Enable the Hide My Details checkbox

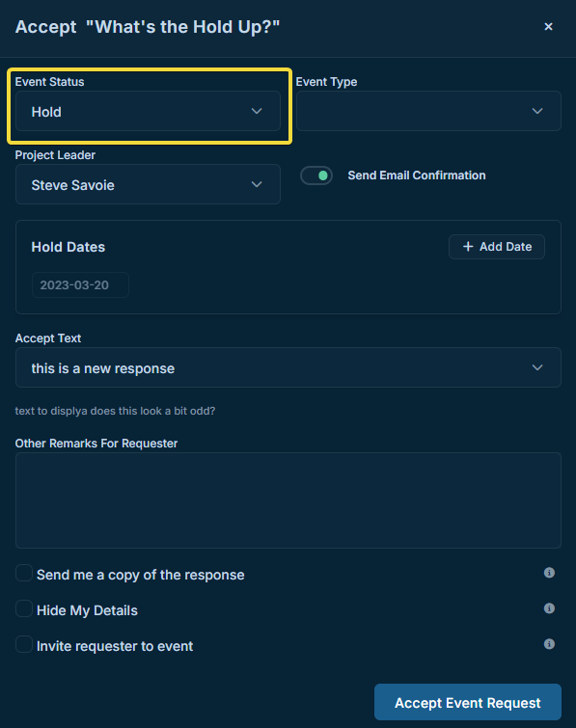(x=24, y=608)
